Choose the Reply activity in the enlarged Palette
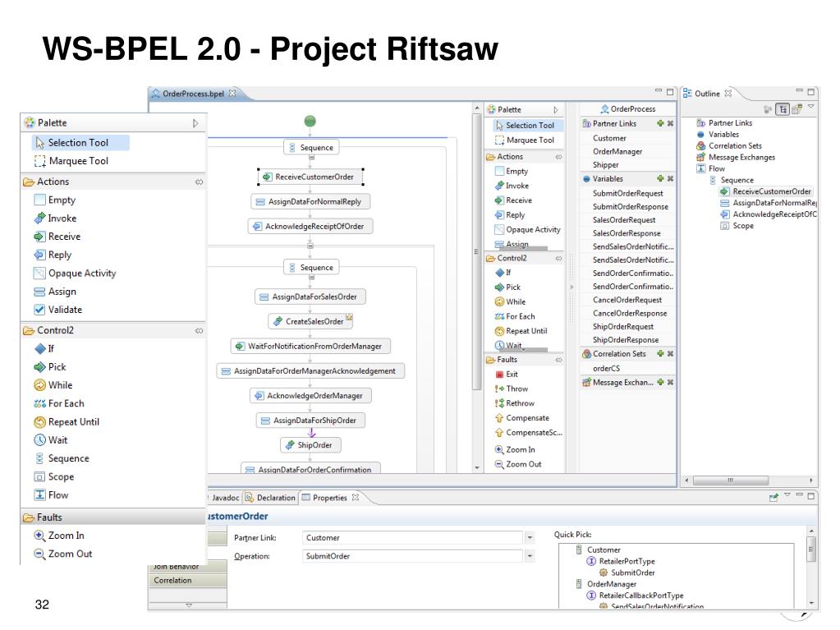The image size is (840, 630). point(53,255)
